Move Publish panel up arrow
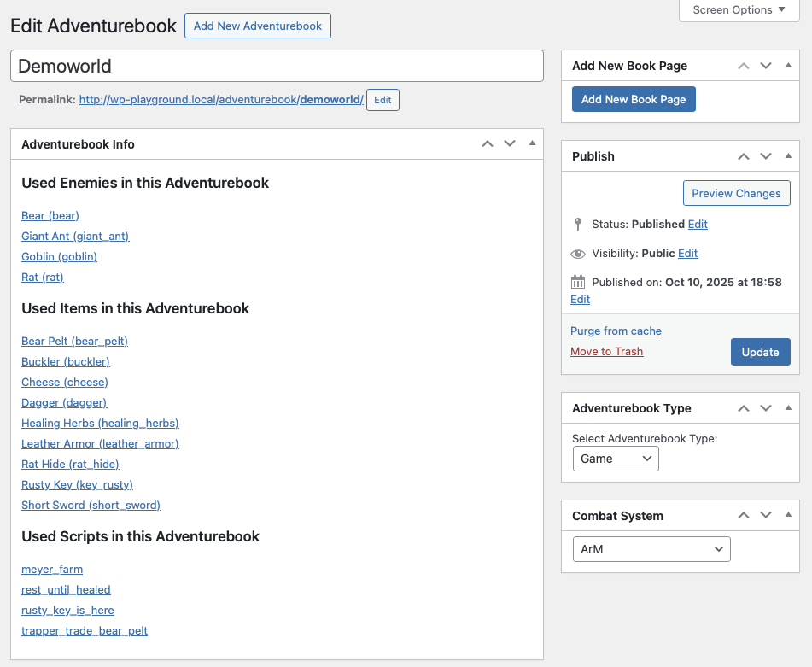Viewport: 812px width, 667px height. pos(744,156)
